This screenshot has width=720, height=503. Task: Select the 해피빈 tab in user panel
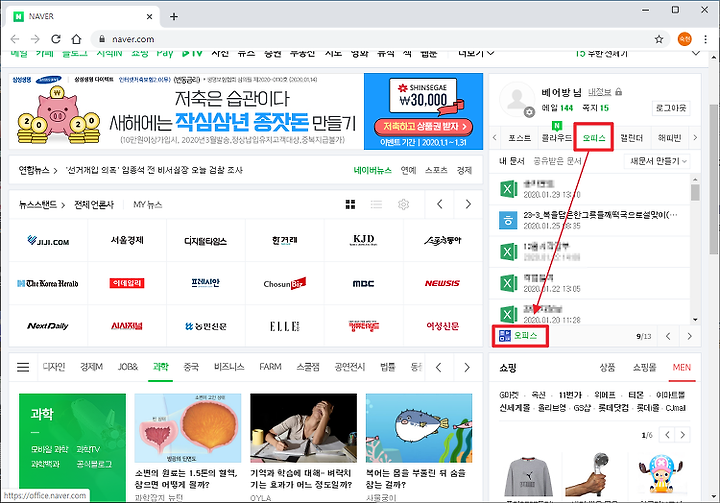tap(669, 138)
